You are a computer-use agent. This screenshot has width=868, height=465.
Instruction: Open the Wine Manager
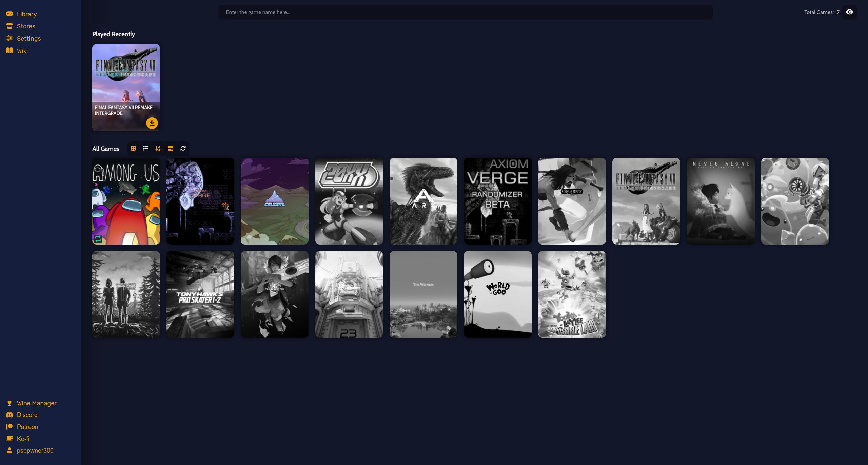pos(32,403)
